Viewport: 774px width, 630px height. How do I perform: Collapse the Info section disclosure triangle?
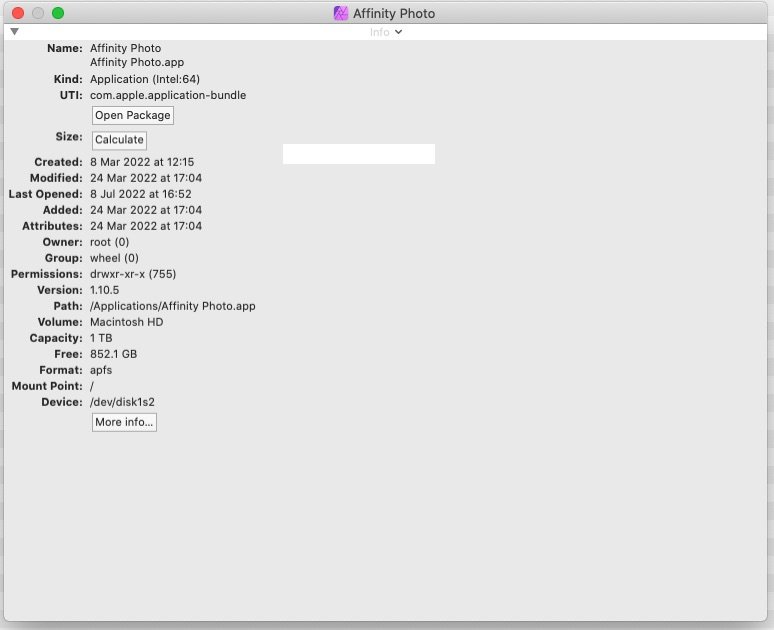coord(14,32)
